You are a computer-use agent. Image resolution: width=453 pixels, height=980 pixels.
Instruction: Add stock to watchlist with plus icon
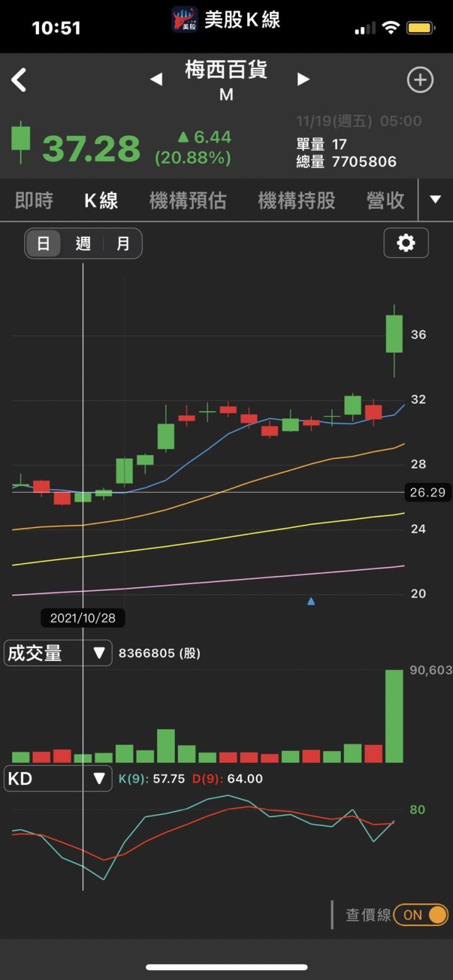pos(420,80)
